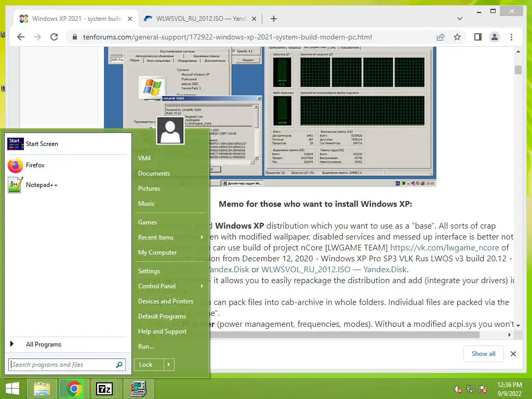Image resolution: width=532 pixels, height=399 pixels.
Task: Click the Start Screen tile icon
Action: click(x=15, y=144)
